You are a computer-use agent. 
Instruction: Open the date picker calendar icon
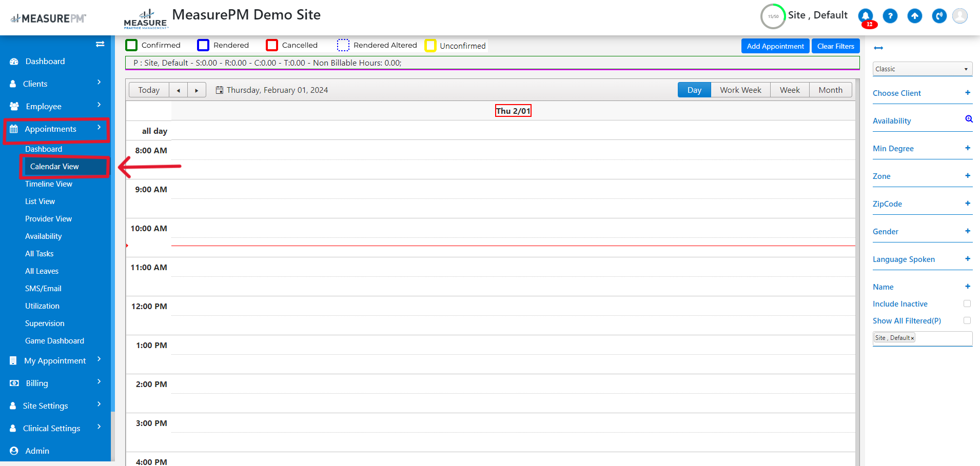[x=220, y=90]
